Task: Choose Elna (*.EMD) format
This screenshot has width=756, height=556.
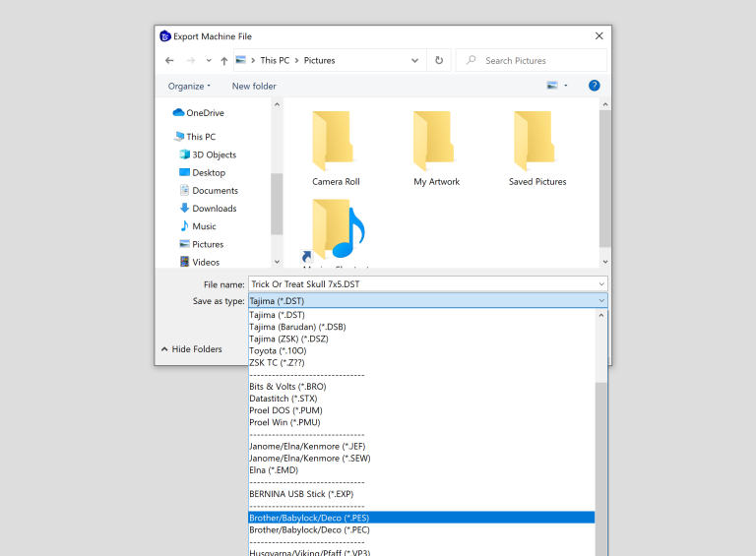Action: tap(421, 470)
